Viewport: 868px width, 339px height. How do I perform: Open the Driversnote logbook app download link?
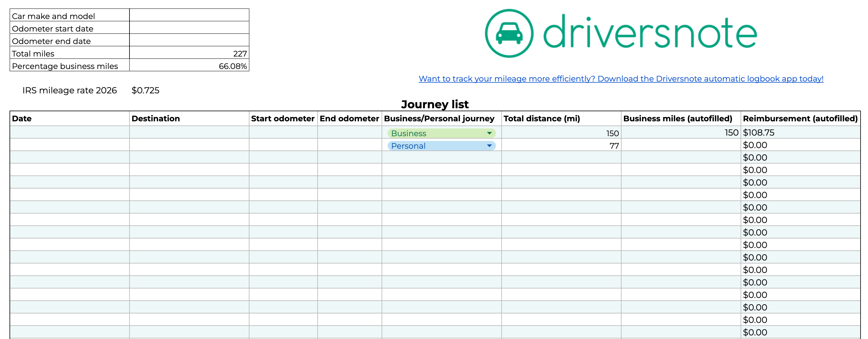[x=621, y=79]
